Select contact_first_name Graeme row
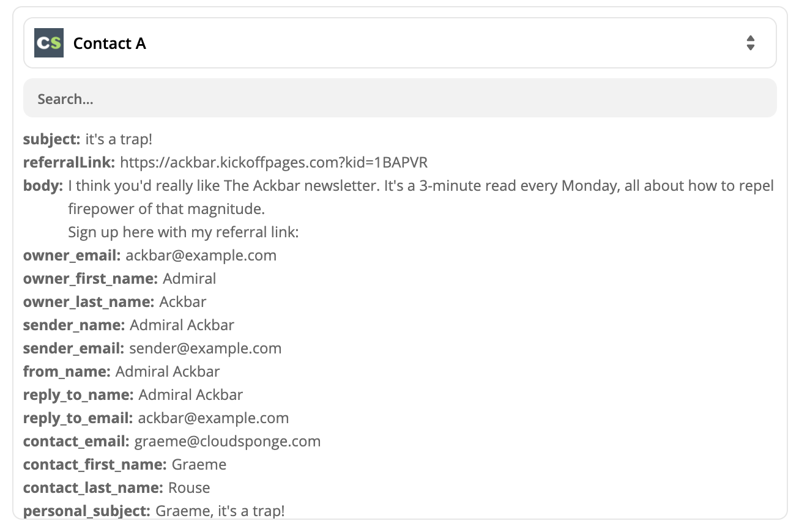This screenshot has width=799, height=532. (x=125, y=465)
